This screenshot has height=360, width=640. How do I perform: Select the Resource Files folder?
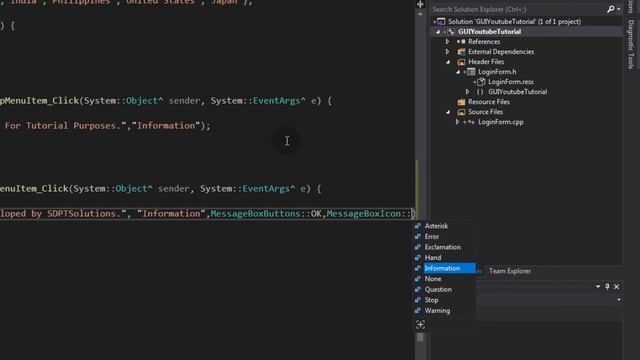(x=489, y=102)
